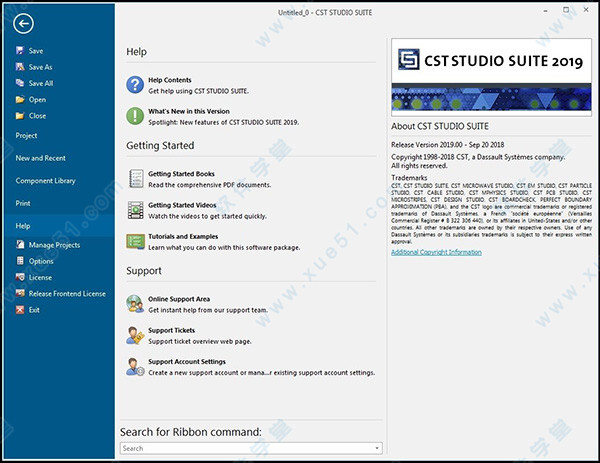Expand the Ribbon command search dropdown arrow
Image resolution: width=600 pixels, height=463 pixels.
[x=377, y=448]
